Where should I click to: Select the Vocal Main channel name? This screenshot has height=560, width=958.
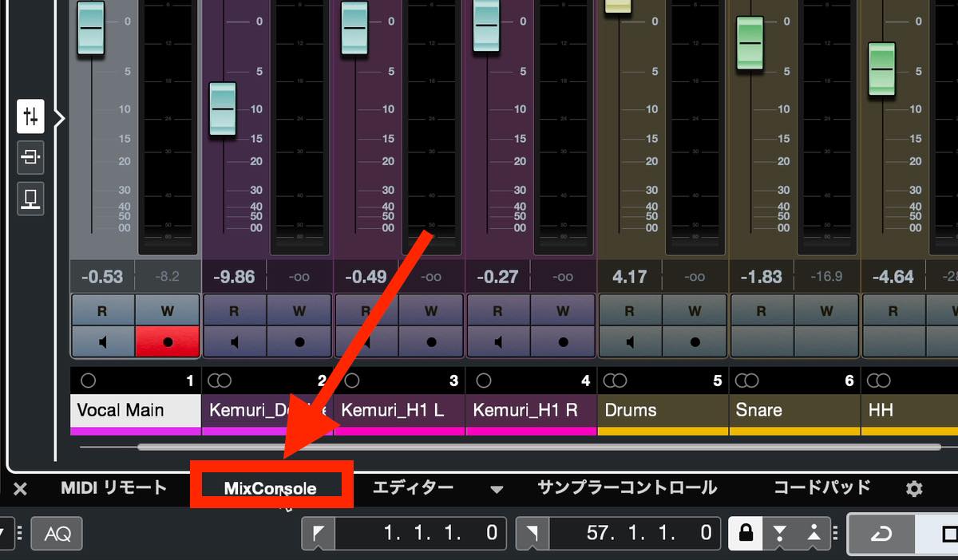[135, 411]
